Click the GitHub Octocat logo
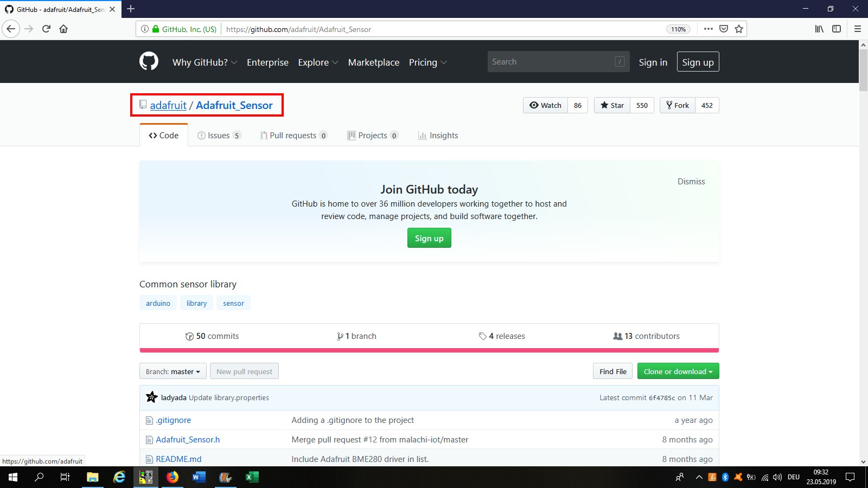Viewport: 868px width, 488px height. pyautogui.click(x=149, y=61)
